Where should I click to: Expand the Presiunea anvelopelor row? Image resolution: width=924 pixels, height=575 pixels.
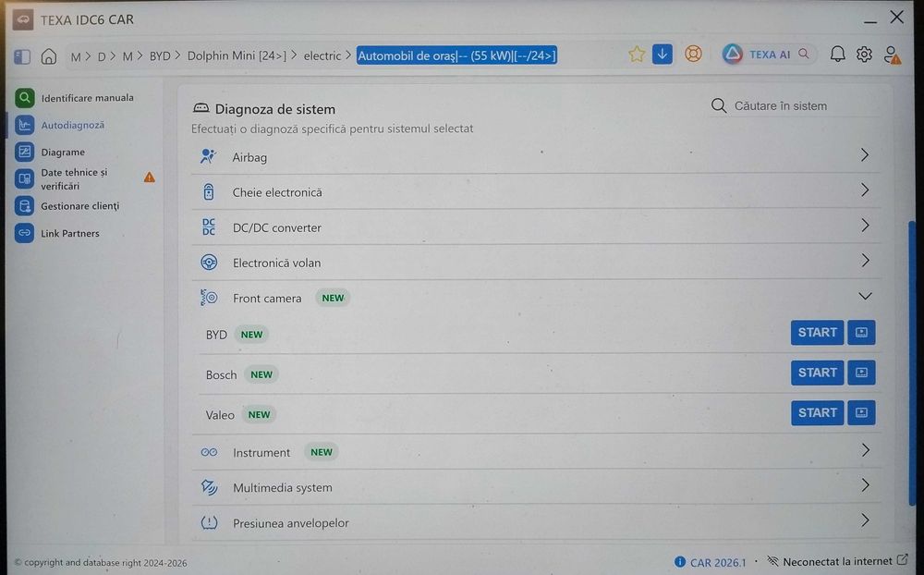pyautogui.click(x=536, y=522)
